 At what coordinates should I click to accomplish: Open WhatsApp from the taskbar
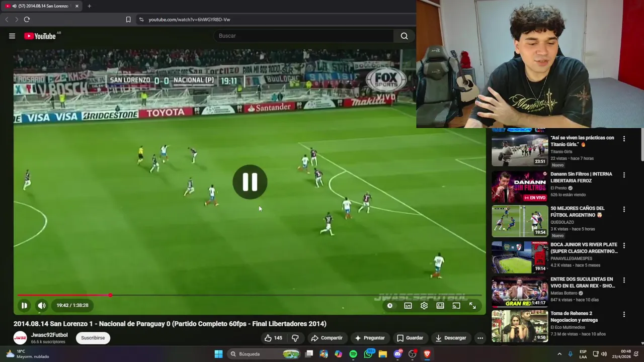pos(368,354)
